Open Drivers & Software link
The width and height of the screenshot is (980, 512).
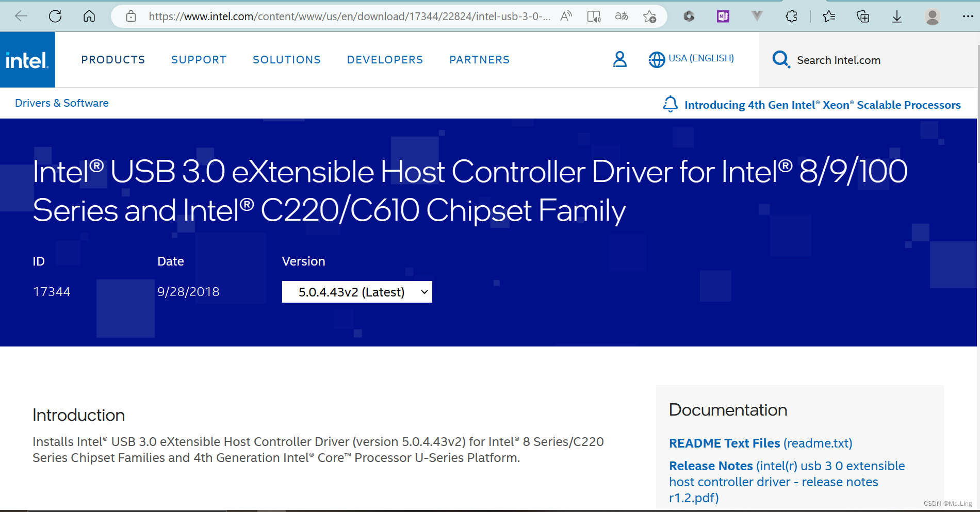(62, 103)
